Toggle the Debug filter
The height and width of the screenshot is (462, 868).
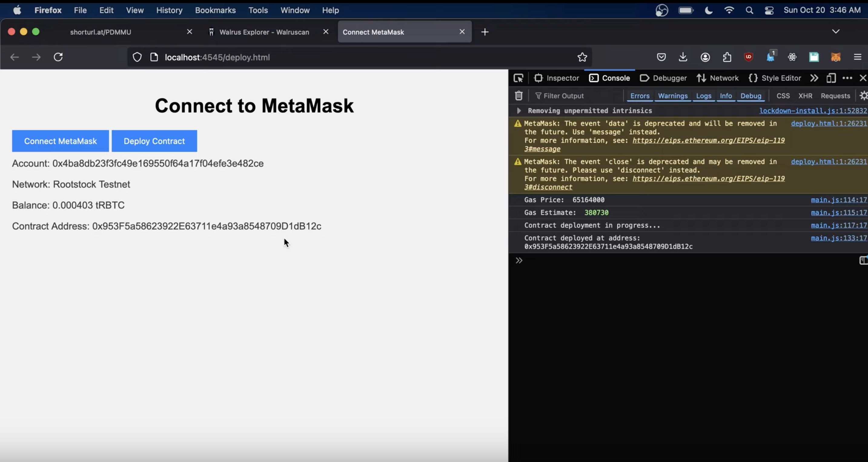point(750,96)
